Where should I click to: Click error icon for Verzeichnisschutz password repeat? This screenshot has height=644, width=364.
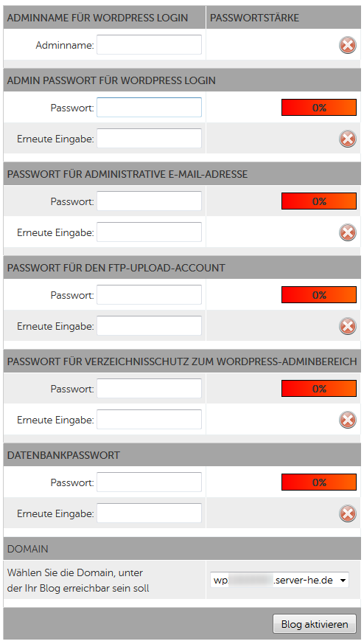click(x=347, y=420)
